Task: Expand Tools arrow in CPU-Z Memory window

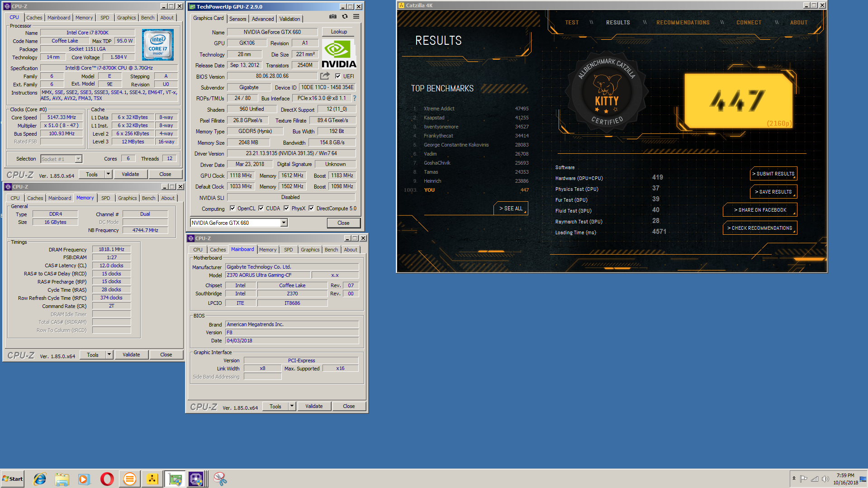Action: coord(109,355)
